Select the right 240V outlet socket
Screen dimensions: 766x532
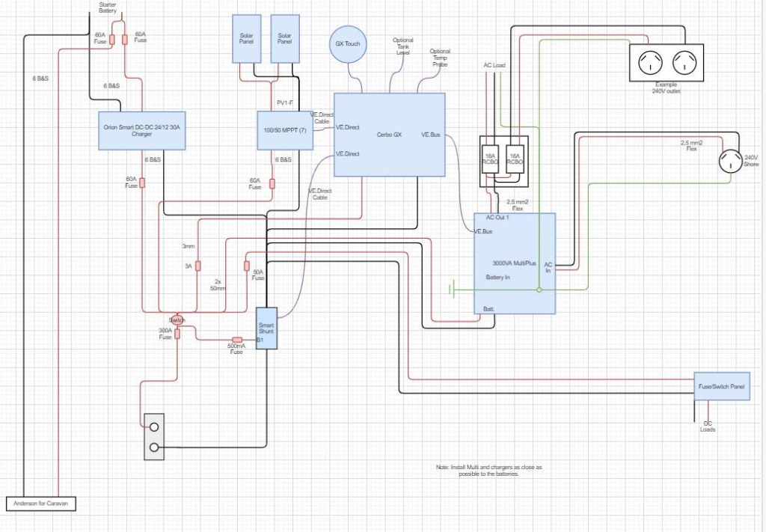684,63
